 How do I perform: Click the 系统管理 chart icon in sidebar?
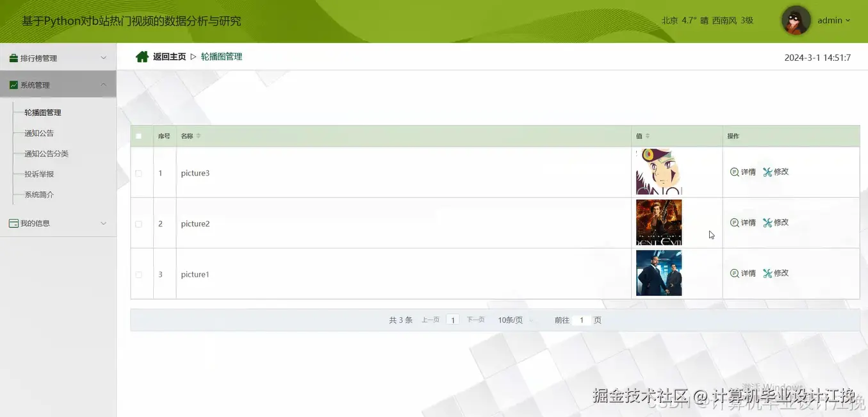click(x=14, y=84)
